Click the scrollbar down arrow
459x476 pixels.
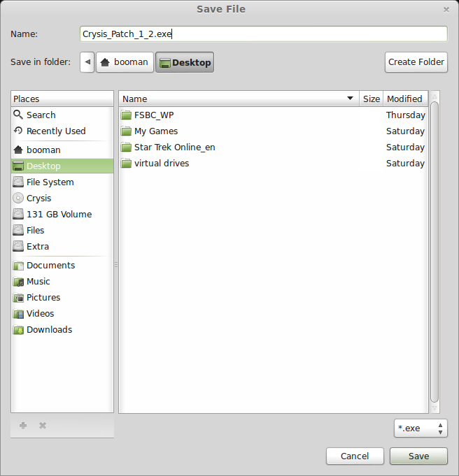click(x=435, y=408)
